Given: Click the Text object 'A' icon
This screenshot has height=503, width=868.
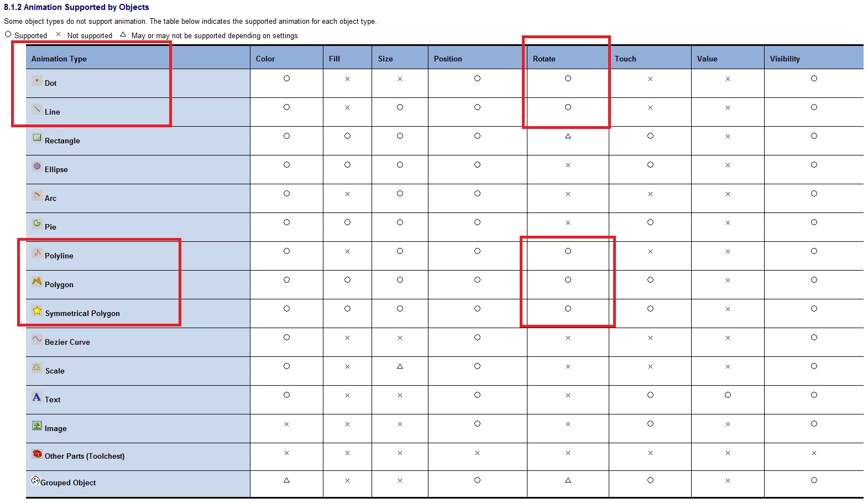Looking at the screenshot, I should coord(36,397).
